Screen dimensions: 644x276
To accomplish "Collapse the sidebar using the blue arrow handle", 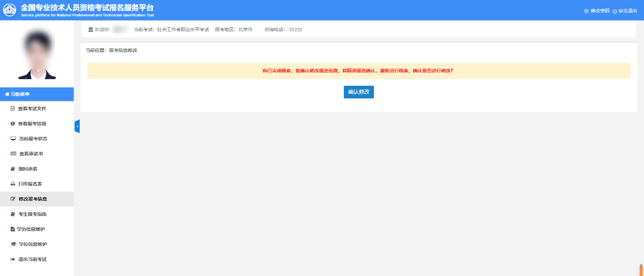I will point(77,126).
